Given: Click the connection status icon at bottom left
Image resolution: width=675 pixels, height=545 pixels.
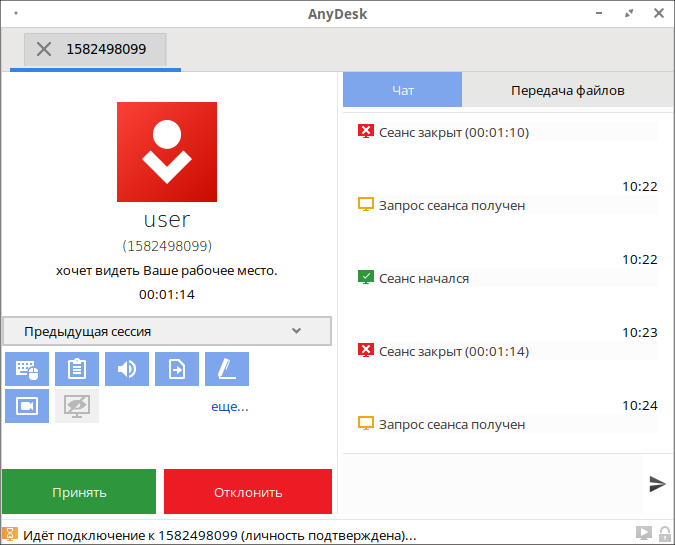Looking at the screenshot, I should tap(10, 534).
